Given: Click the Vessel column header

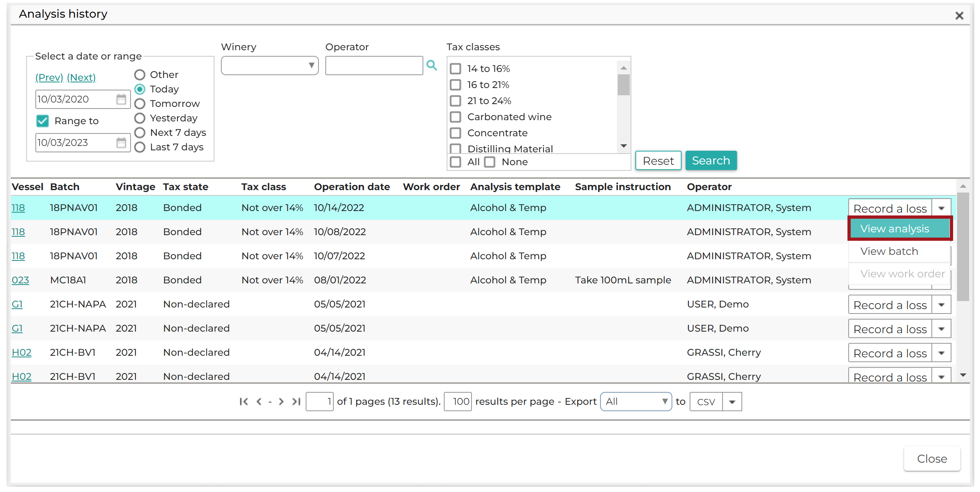Looking at the screenshot, I should pyautogui.click(x=27, y=187).
